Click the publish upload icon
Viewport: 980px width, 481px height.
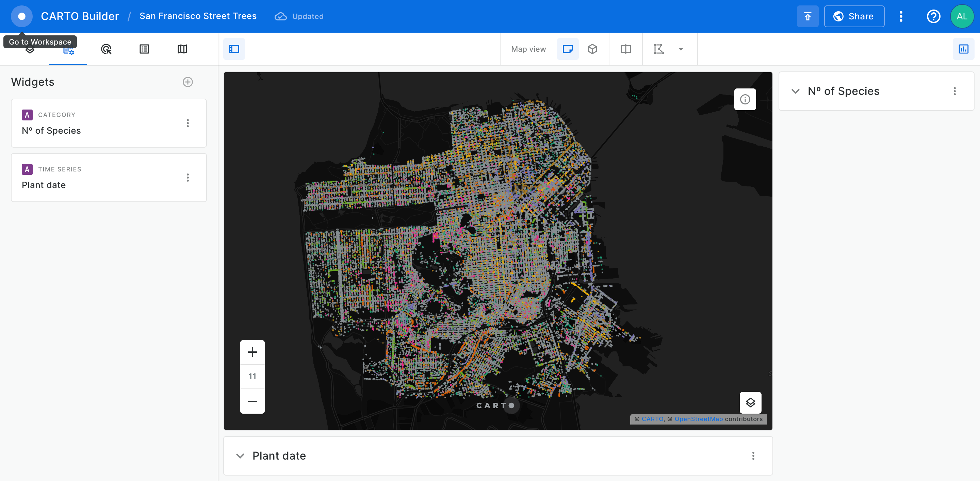(807, 16)
